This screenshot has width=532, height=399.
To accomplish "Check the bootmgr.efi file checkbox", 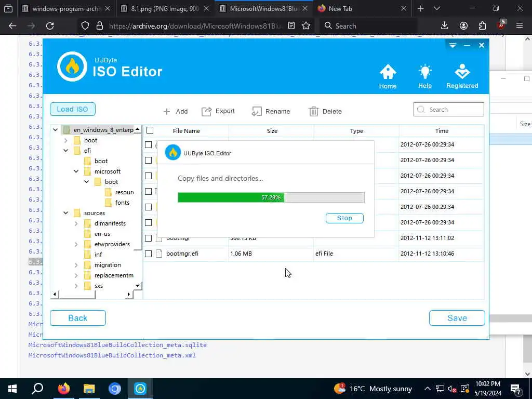I will pyautogui.click(x=148, y=254).
